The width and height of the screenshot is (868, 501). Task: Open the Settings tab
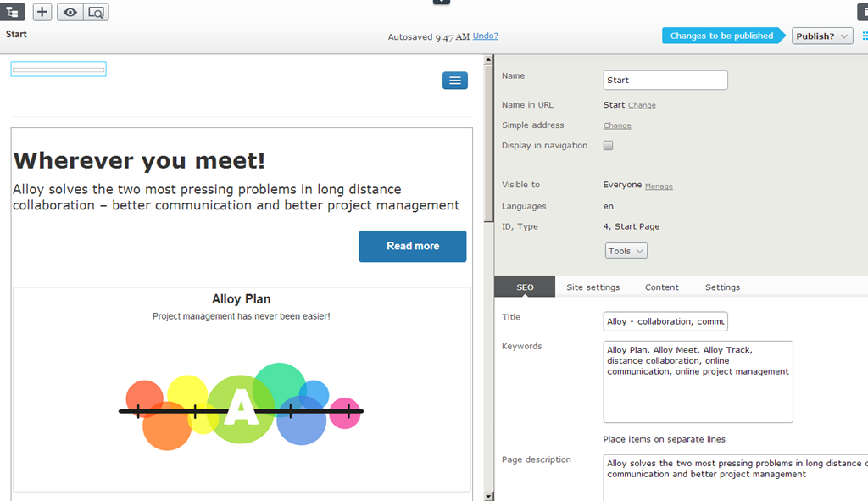(x=722, y=287)
